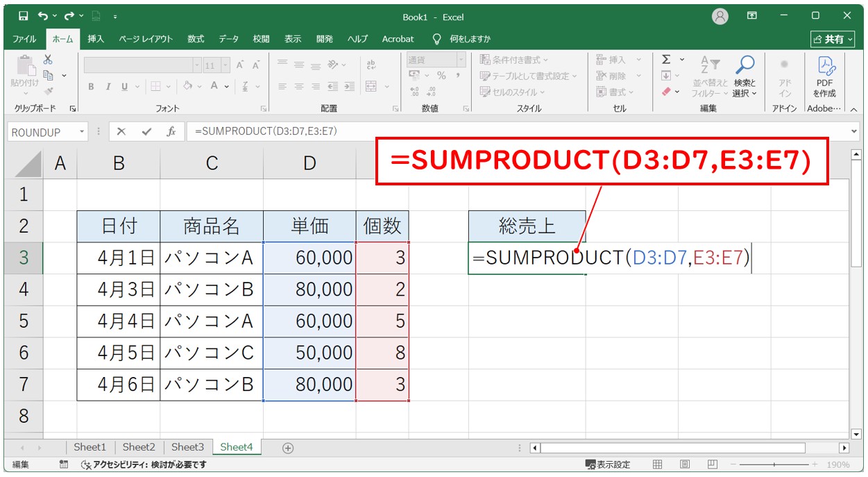This screenshot has height=477, width=868.
Task: Click the Save icon in the title bar
Action: 24,16
